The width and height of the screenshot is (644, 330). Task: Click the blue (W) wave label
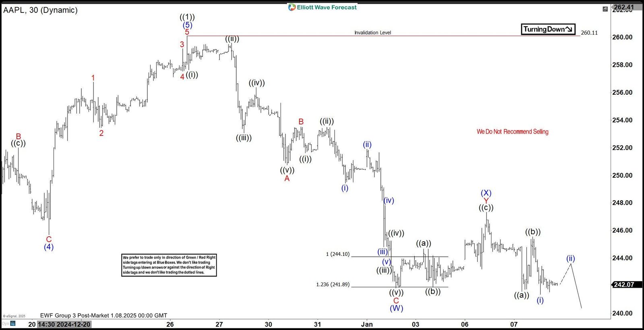click(x=396, y=308)
